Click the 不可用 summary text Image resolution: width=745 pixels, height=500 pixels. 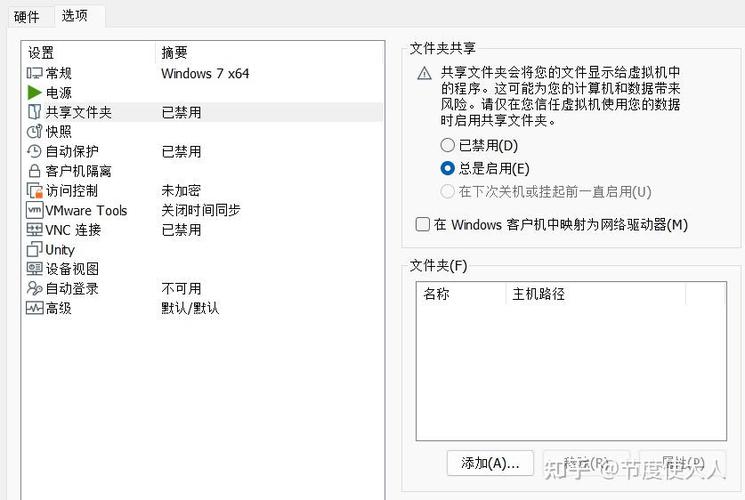(x=181, y=288)
